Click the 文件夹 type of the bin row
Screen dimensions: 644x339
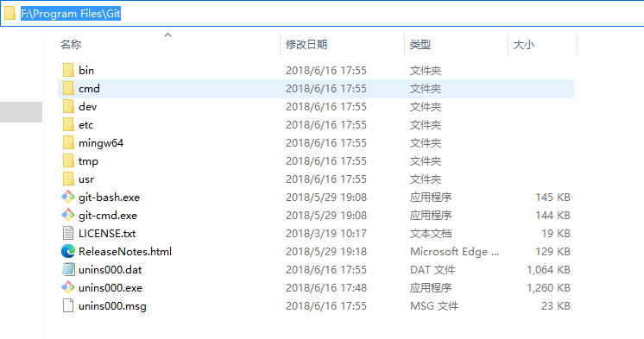425,70
